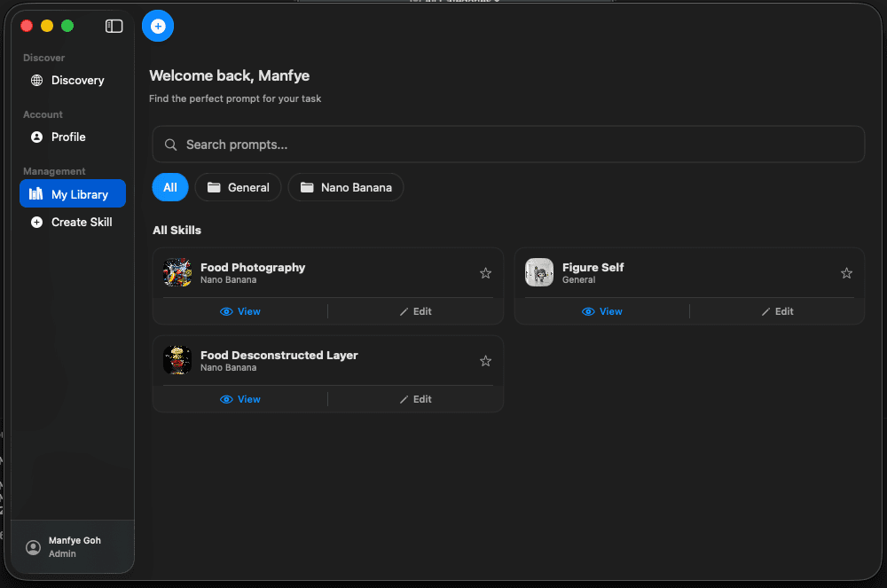Image resolution: width=887 pixels, height=588 pixels.
Task: Filter skills by the General folder
Action: 238,187
